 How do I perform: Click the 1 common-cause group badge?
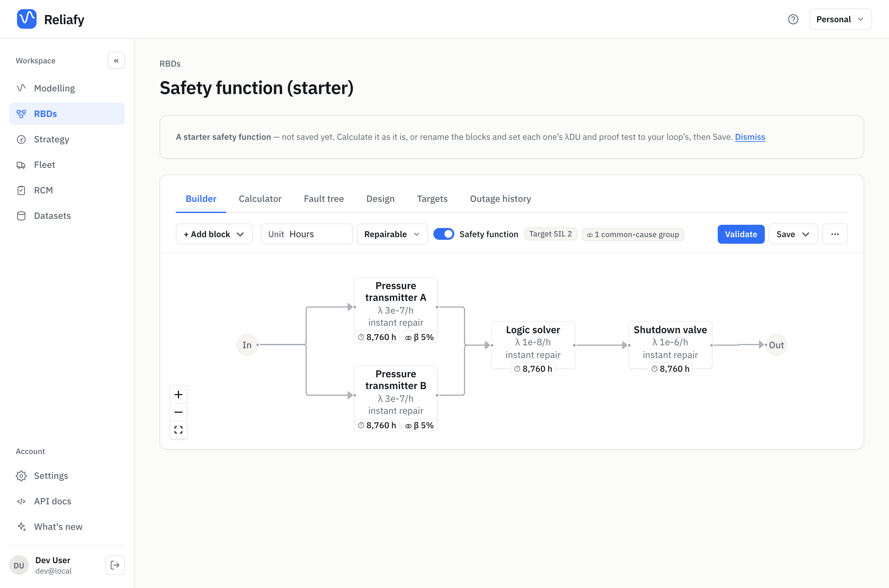(633, 234)
